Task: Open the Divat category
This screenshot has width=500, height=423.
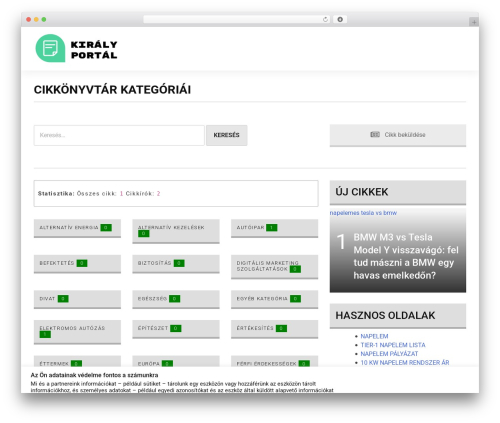Action: click(x=77, y=299)
